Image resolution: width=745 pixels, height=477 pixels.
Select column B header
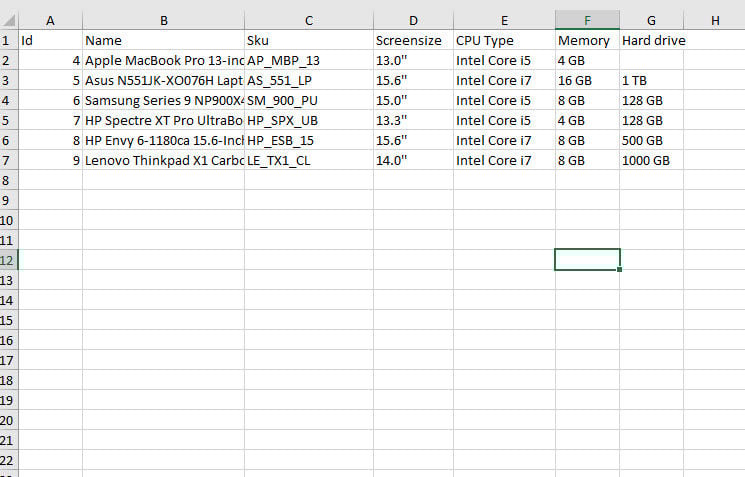point(163,20)
